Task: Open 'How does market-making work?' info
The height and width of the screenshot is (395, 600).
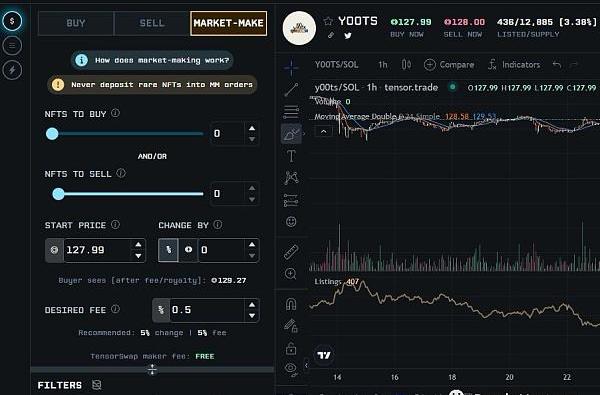Action: [x=152, y=60]
